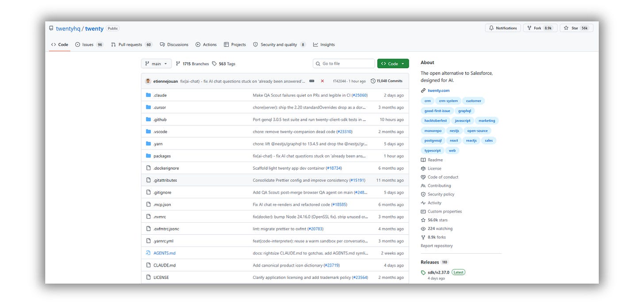Image resolution: width=644 pixels, height=305 pixels.
Task: Click the twenty.com website link
Action: [x=438, y=91]
